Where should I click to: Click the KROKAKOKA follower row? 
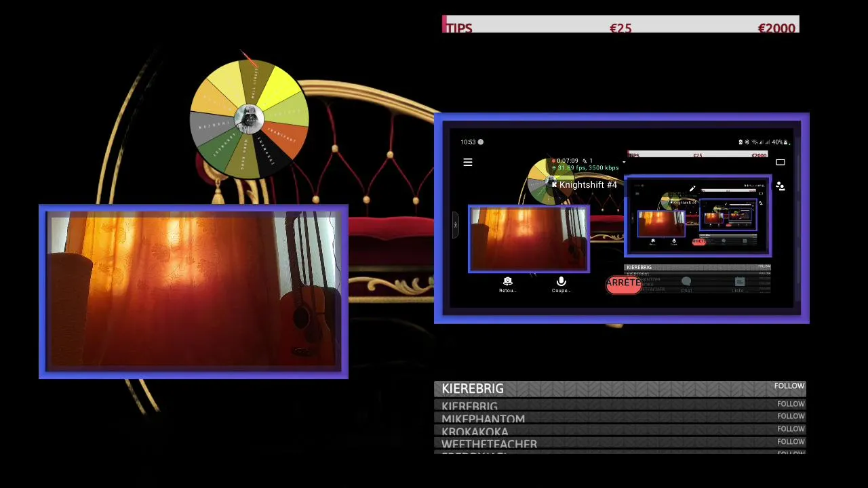click(x=620, y=431)
